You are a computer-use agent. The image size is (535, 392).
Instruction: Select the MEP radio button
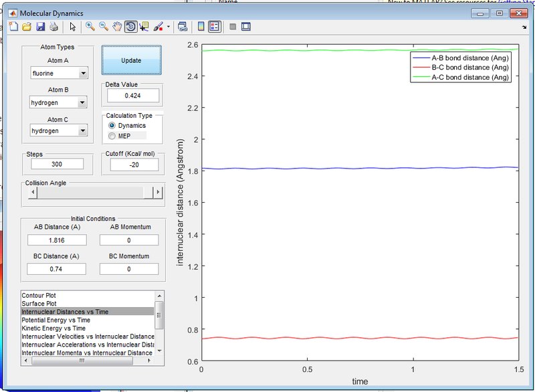pyautogui.click(x=112, y=136)
